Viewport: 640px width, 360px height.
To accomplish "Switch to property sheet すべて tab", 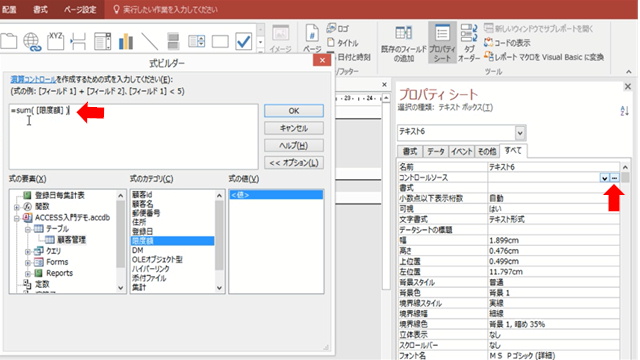I will [x=513, y=151].
